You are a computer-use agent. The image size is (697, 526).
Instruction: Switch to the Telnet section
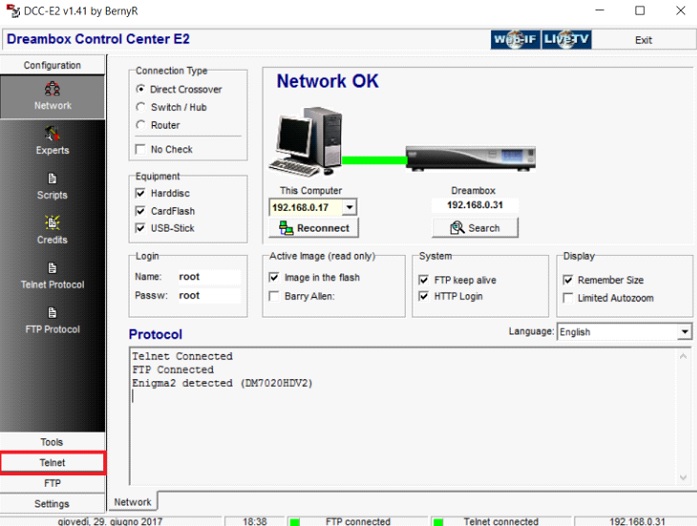pyautogui.click(x=52, y=463)
